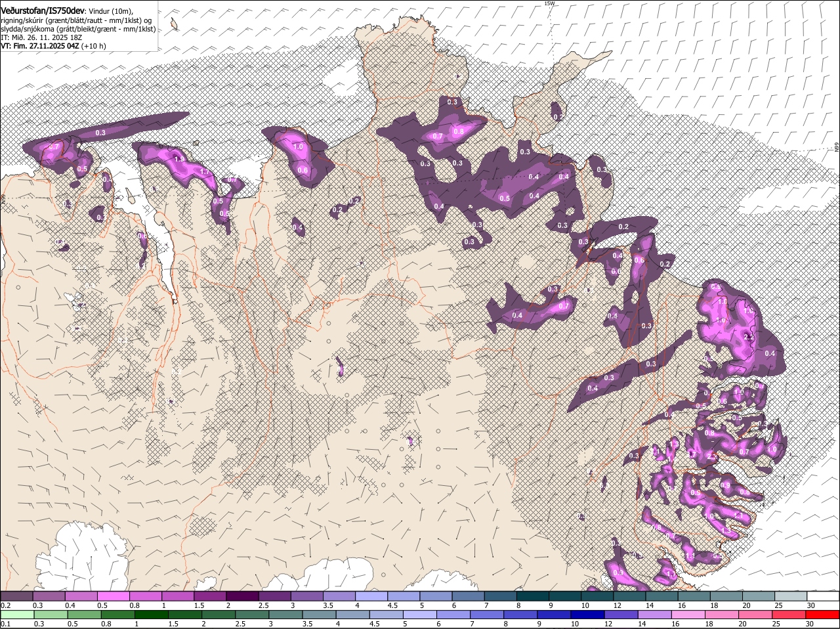Pick lower scale swatch between 0.8 and 1

[x=117, y=615]
